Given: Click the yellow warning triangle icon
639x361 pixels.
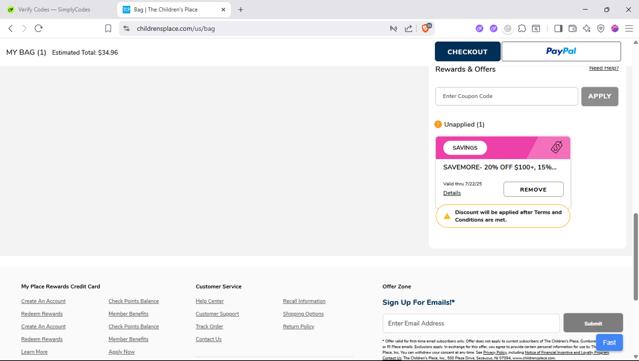Looking at the screenshot, I should (x=447, y=216).
